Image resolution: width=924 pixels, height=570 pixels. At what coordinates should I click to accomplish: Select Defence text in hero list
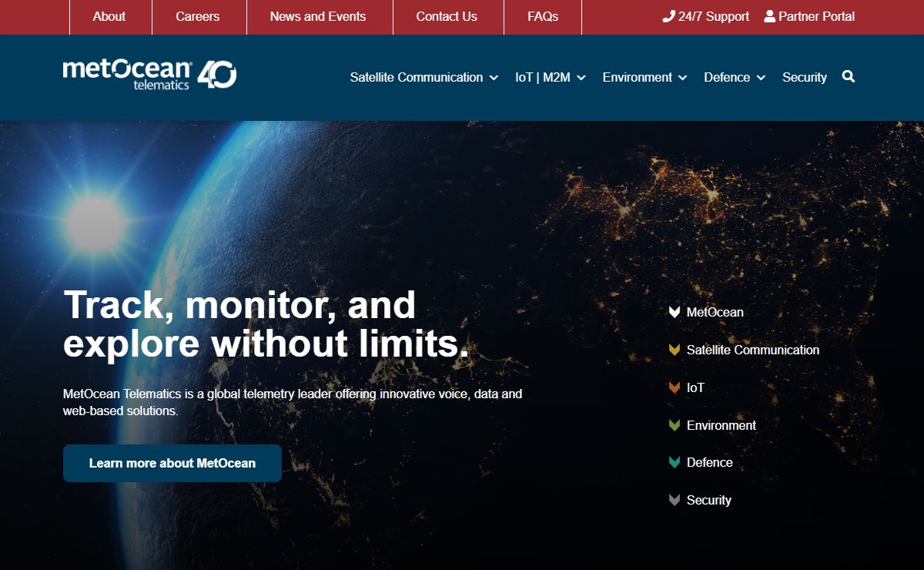coord(710,462)
